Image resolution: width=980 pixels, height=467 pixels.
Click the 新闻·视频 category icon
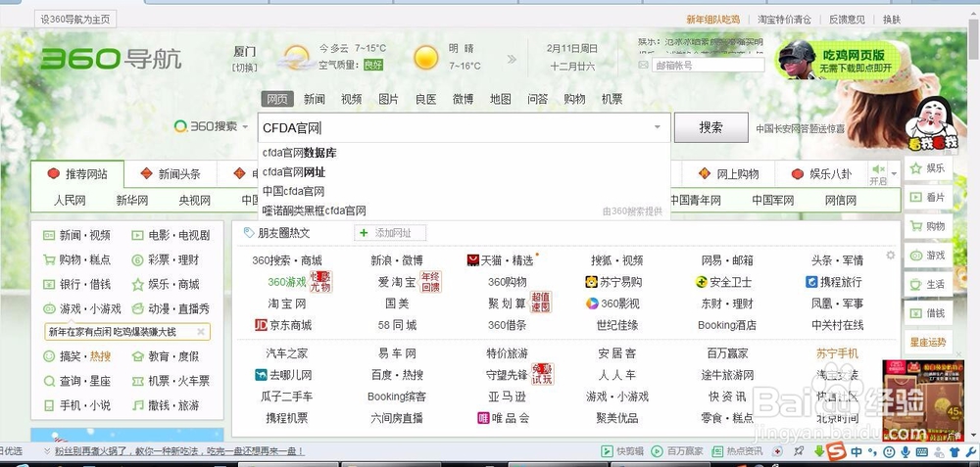pos(49,235)
